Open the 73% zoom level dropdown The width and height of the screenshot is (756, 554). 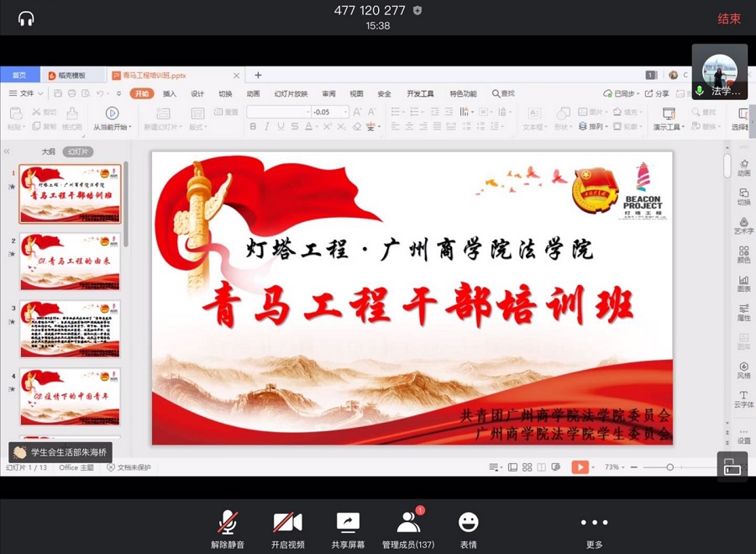pos(614,467)
